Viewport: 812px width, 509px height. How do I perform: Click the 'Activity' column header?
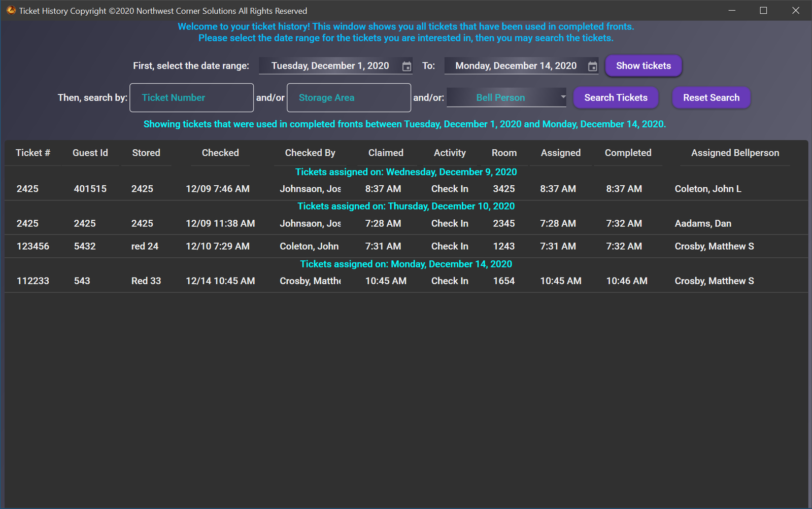(x=449, y=153)
